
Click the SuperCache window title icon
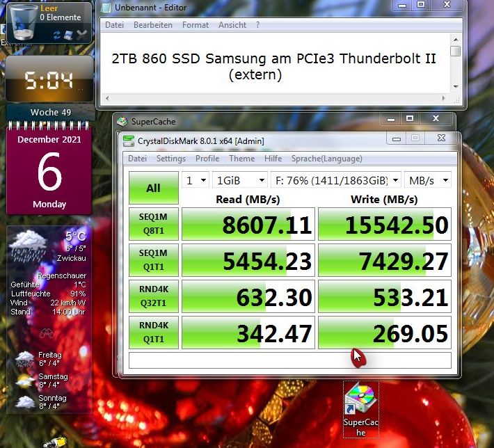coord(122,121)
